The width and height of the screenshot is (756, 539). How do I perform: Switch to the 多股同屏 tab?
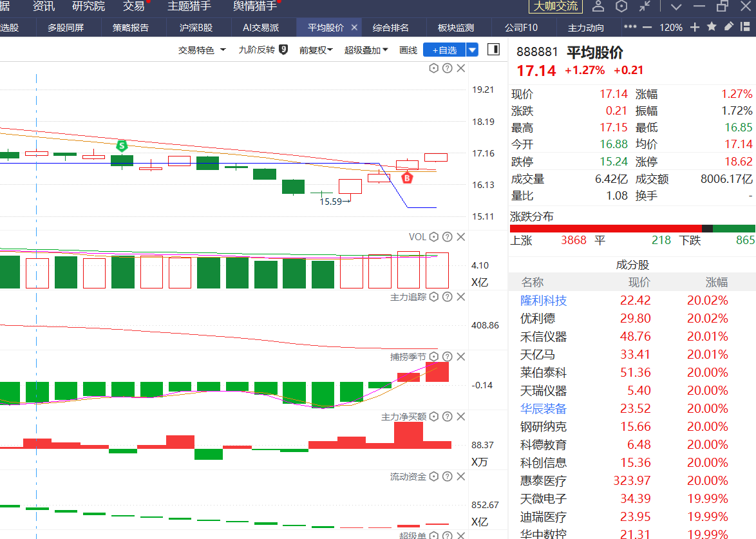coord(66,28)
